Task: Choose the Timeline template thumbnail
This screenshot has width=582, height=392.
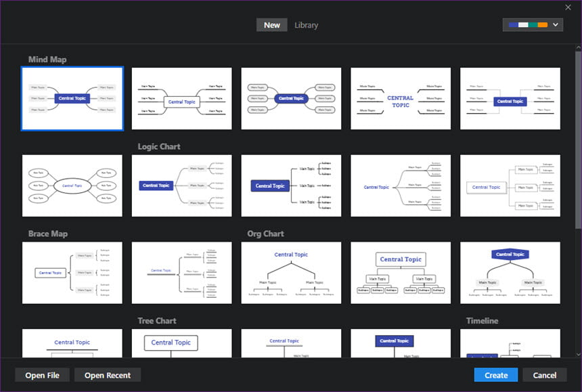Action: click(x=510, y=343)
